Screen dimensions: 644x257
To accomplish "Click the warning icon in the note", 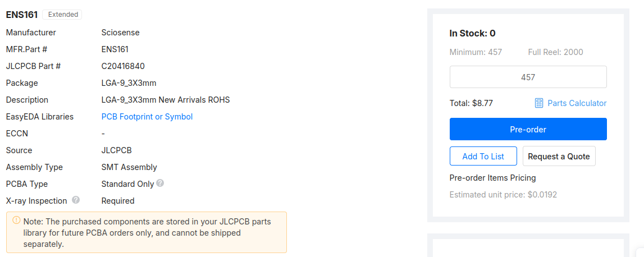I will coord(16,221).
